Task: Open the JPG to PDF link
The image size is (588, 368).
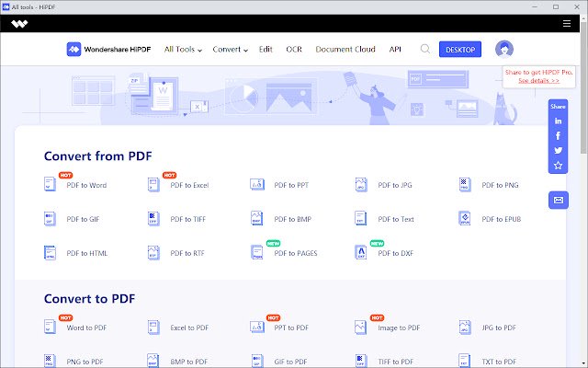Action: [x=499, y=328]
